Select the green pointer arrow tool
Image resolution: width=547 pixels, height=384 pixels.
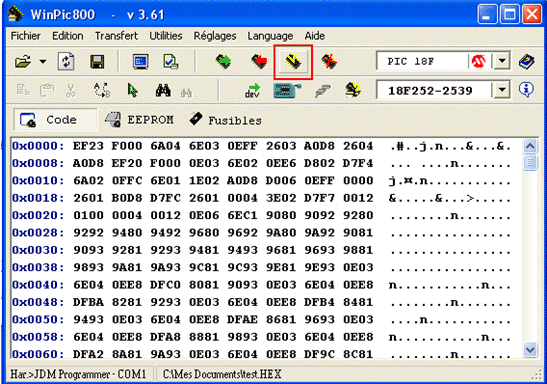[x=133, y=90]
